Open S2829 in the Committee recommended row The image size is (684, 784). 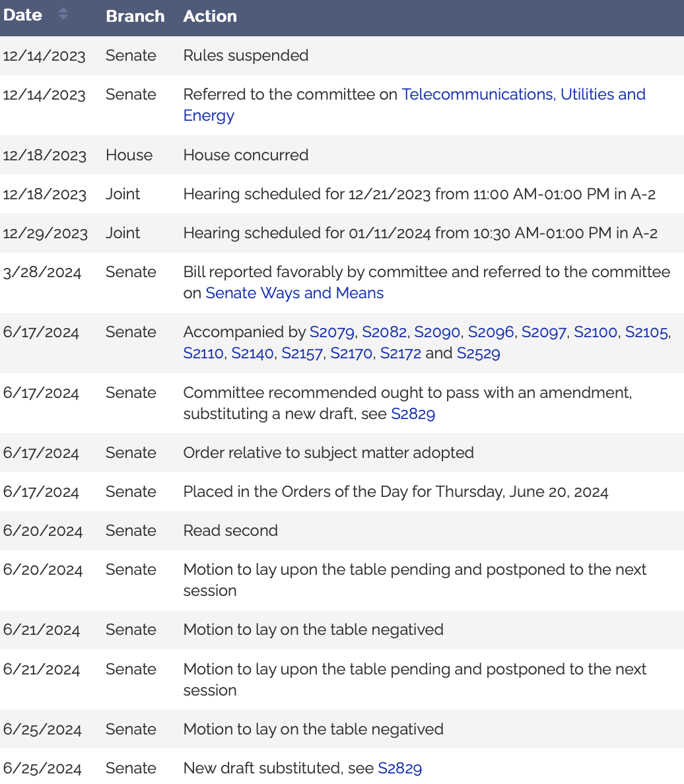pos(413,414)
